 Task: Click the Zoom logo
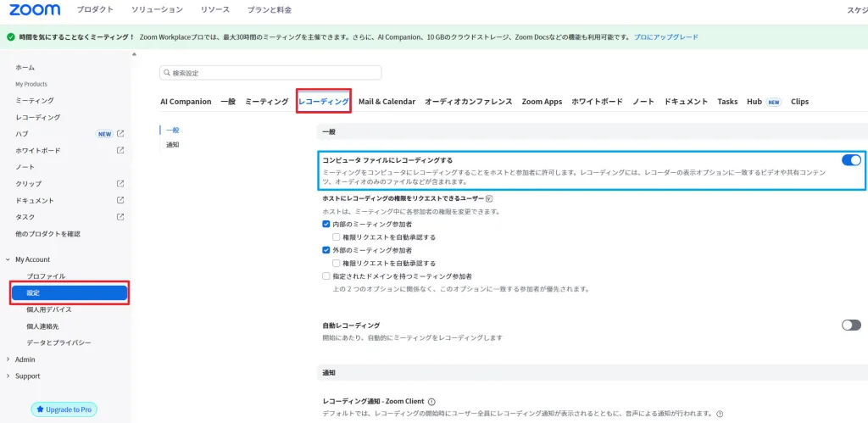pyautogui.click(x=35, y=10)
